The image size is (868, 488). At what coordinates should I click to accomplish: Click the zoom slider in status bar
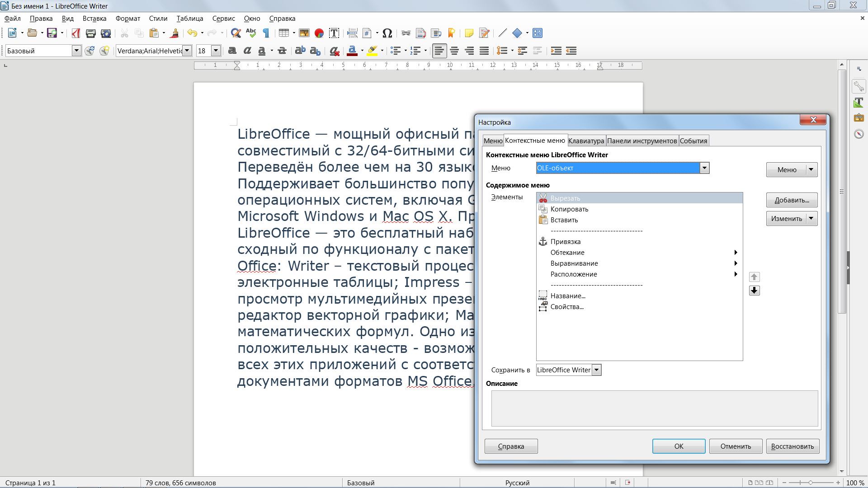(x=811, y=483)
